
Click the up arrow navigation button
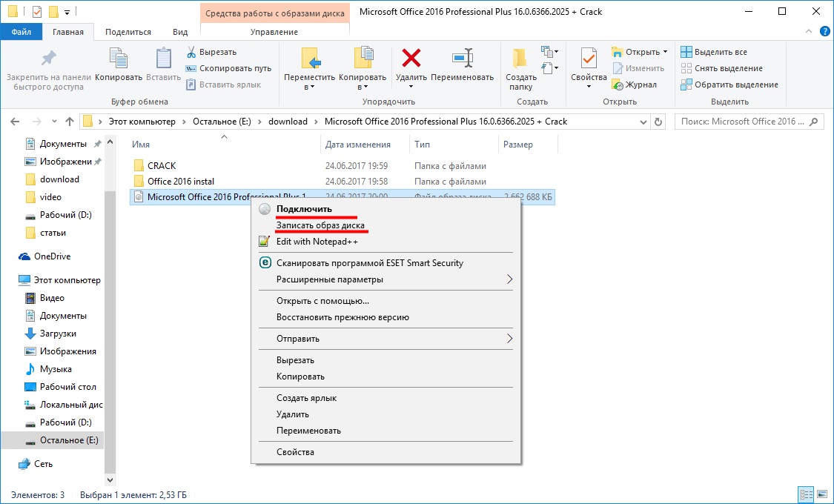70,122
